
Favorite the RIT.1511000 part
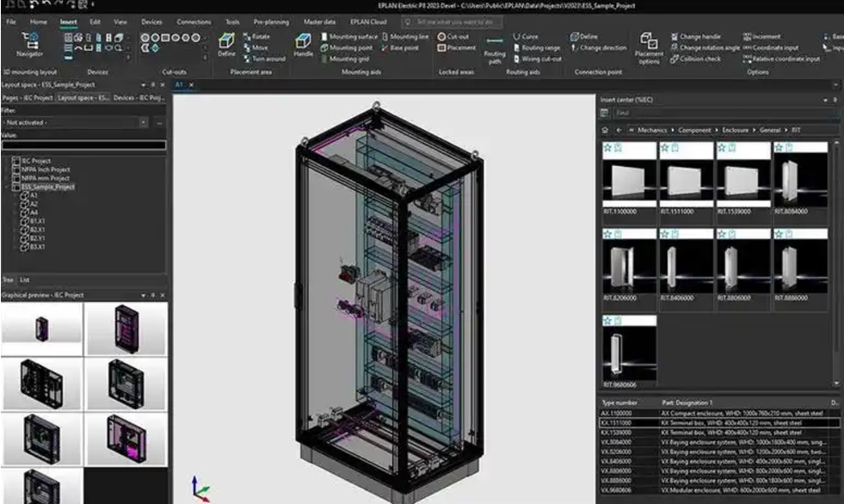(x=665, y=147)
